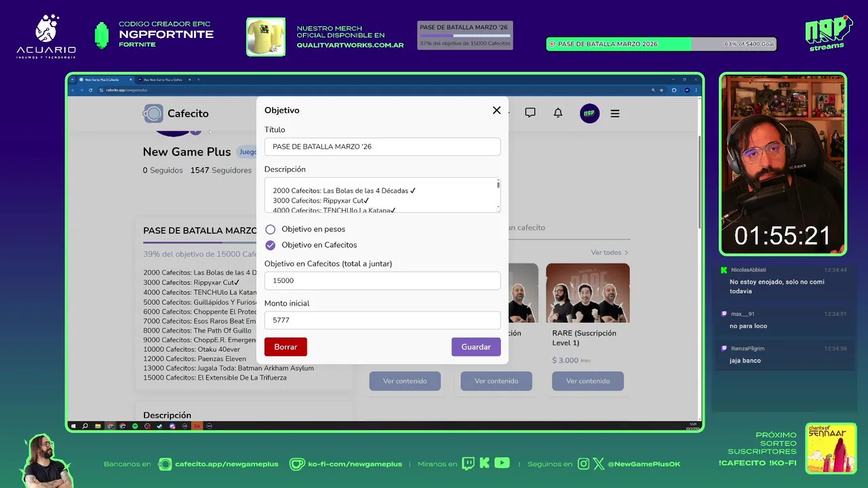Click the Monto inicial field
Viewport: 868px width, 488px height.
coord(382,320)
